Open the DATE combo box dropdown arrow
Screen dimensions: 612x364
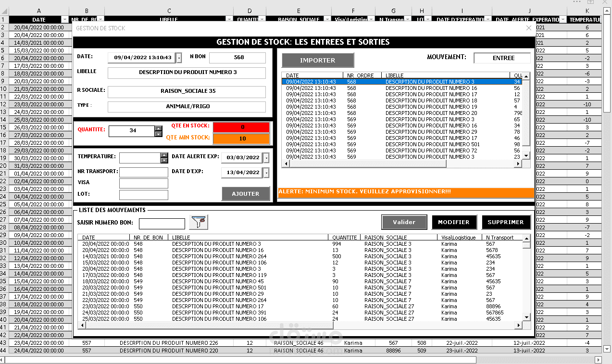pyautogui.click(x=179, y=58)
